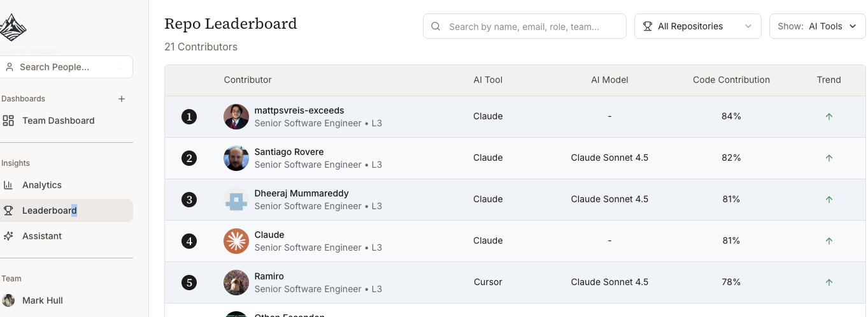This screenshot has width=868, height=317.
Task: Open Ramiro contributor name
Action: click(269, 276)
